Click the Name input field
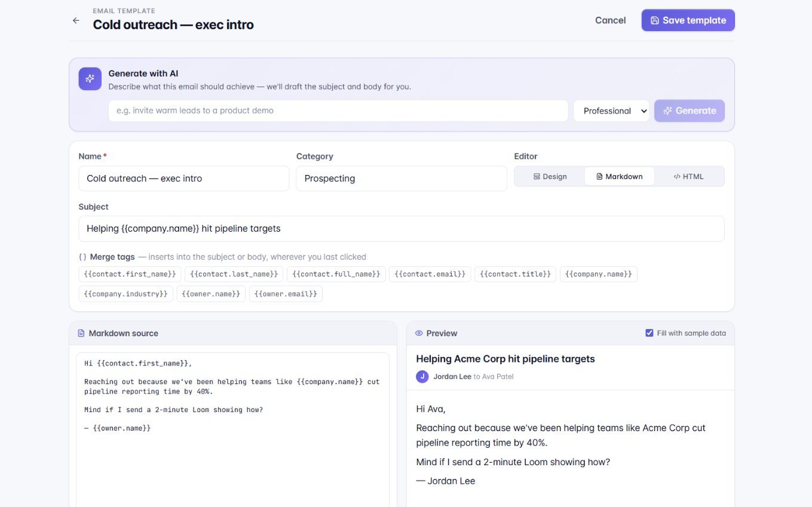Image resolution: width=812 pixels, height=507 pixels. click(x=183, y=179)
